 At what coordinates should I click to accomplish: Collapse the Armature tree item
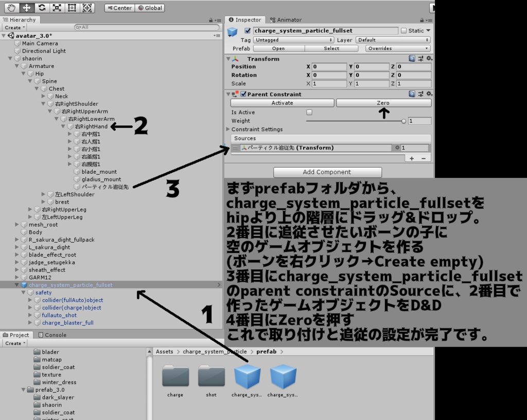[x=17, y=66]
